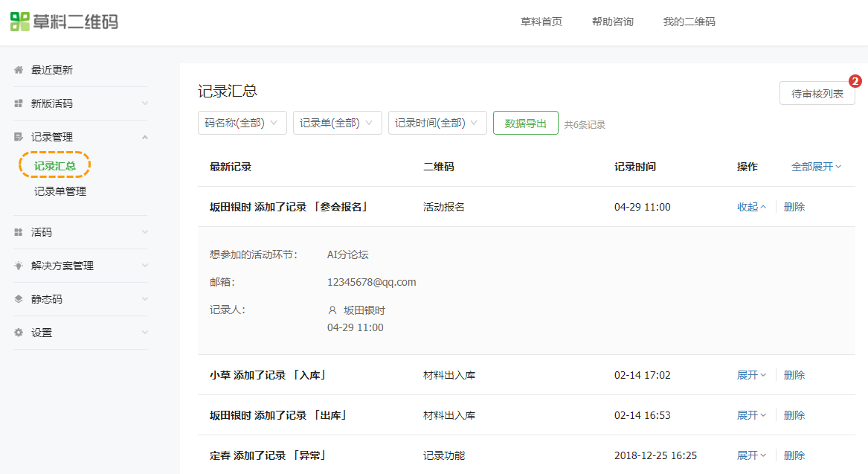868x474 pixels.
Task: Open 我的二维码 in top navigation
Action: [689, 22]
